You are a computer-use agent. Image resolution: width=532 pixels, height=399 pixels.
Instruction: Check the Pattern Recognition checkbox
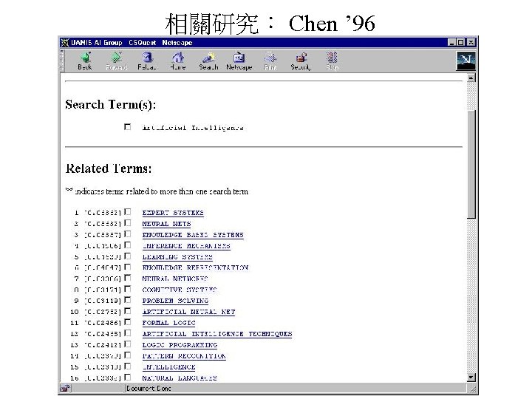pos(128,355)
